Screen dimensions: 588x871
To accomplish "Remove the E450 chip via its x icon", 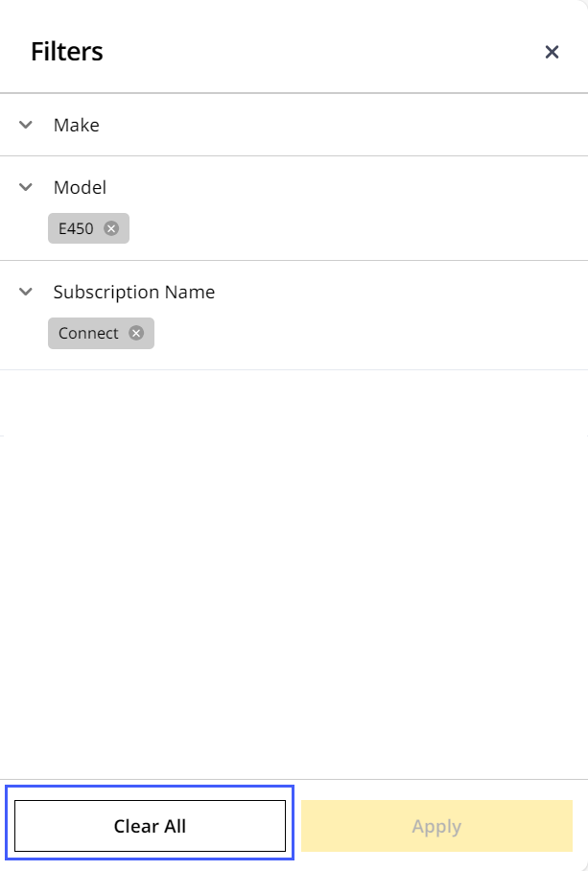I will click(x=111, y=228).
